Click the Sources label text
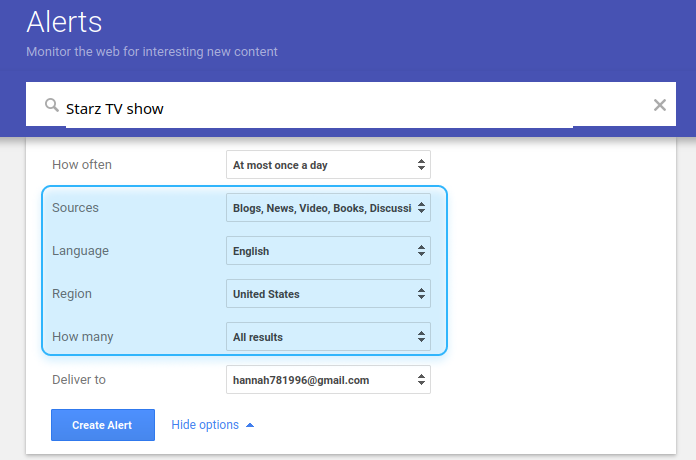 (x=75, y=208)
